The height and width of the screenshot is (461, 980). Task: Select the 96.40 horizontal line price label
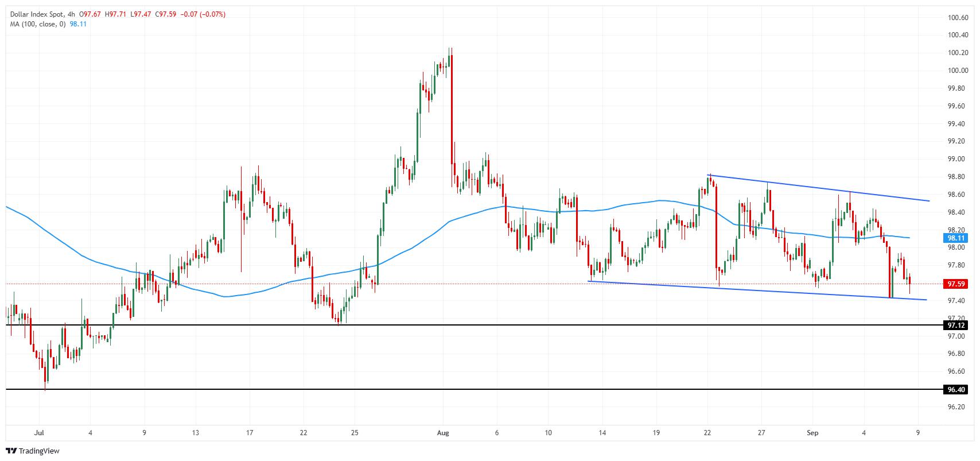(955, 389)
